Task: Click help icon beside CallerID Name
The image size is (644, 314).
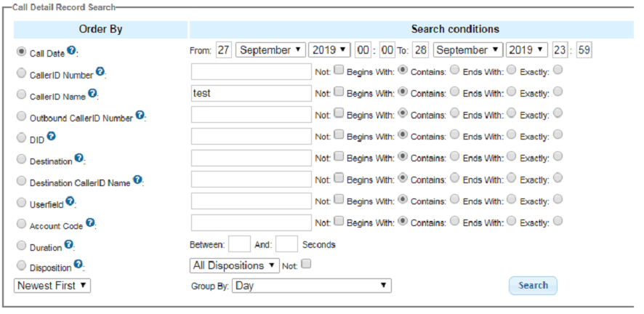Action: (92, 94)
